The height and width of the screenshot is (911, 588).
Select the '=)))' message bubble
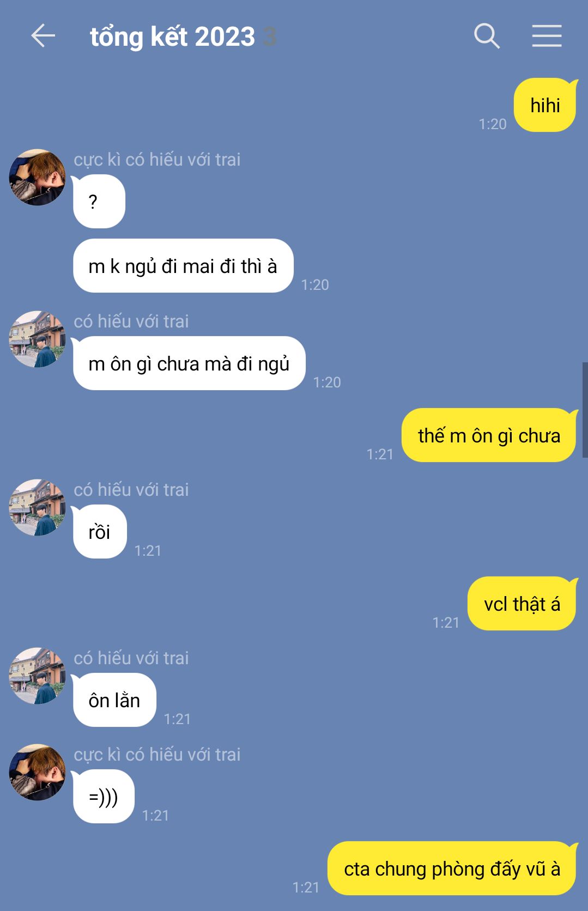point(104,797)
